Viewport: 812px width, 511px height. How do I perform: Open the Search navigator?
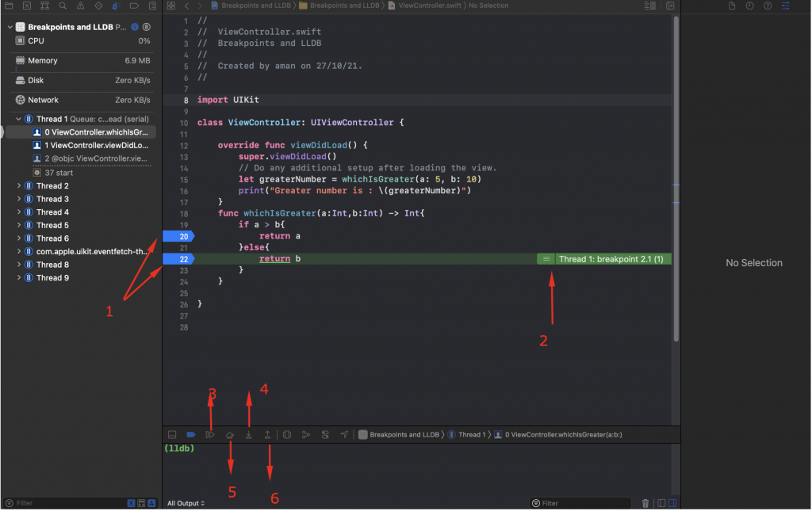pyautogui.click(x=62, y=6)
